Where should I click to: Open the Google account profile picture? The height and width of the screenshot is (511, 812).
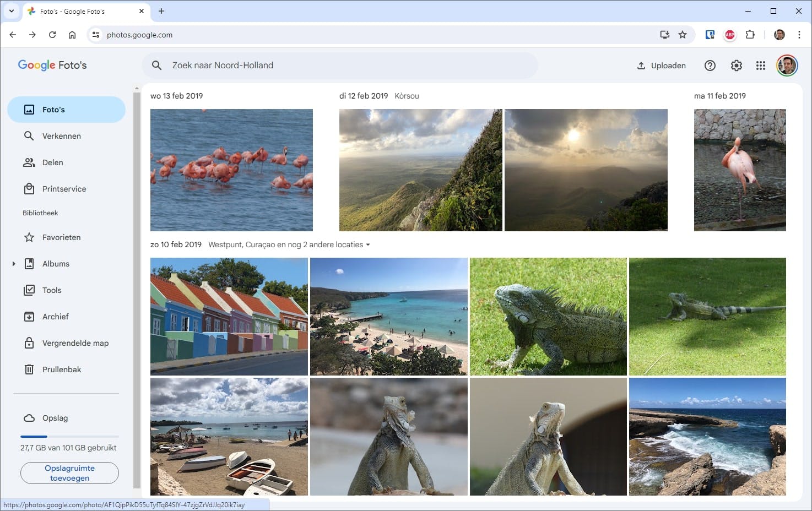tap(787, 66)
